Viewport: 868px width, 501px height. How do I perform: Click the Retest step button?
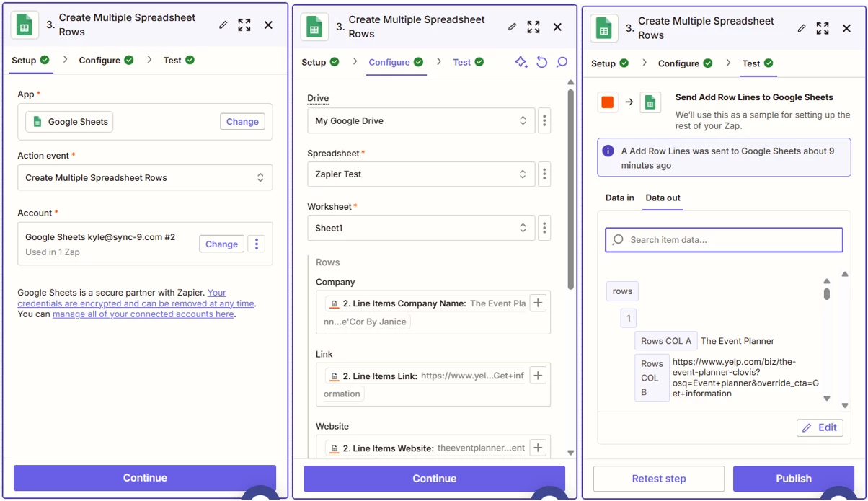[659, 479]
